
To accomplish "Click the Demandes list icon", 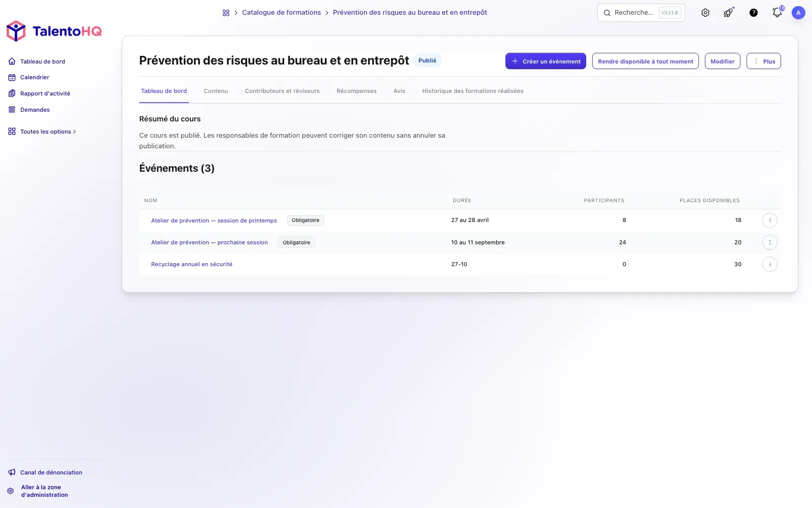I will click(x=12, y=110).
